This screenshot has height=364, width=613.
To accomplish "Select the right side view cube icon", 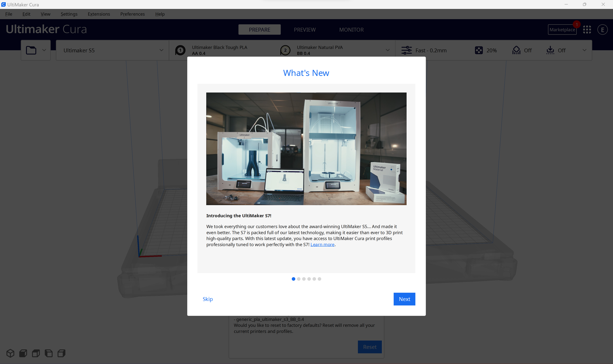I will 61,353.
